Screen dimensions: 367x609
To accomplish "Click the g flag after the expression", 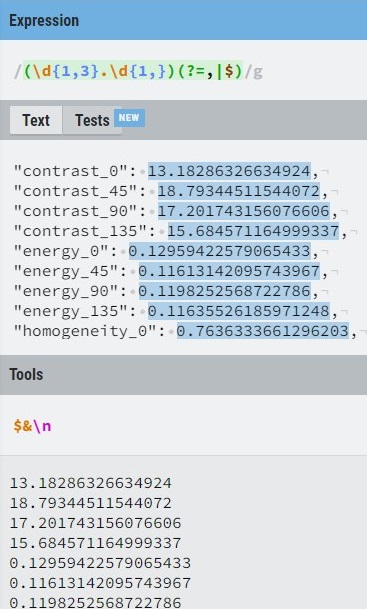I will pos(258,72).
